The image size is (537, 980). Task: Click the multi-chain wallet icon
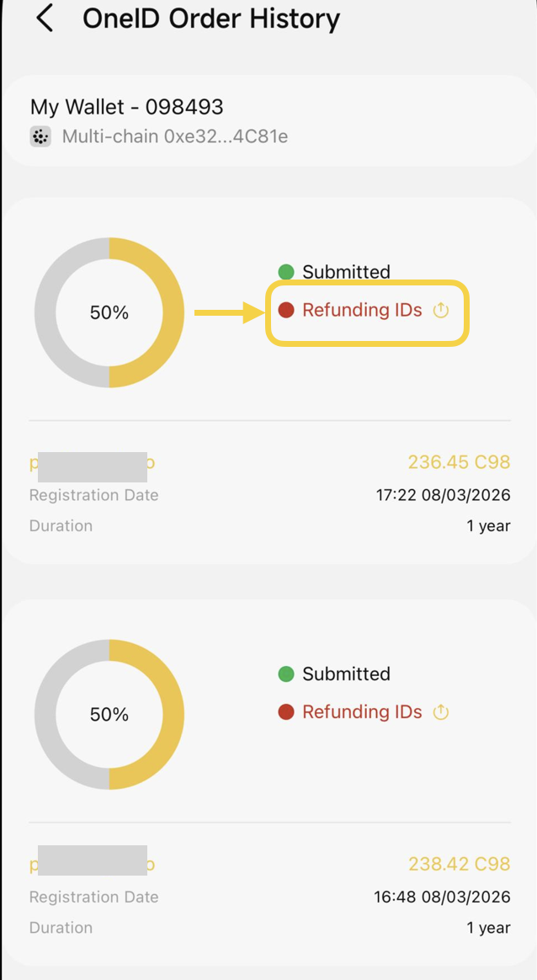pos(40,137)
